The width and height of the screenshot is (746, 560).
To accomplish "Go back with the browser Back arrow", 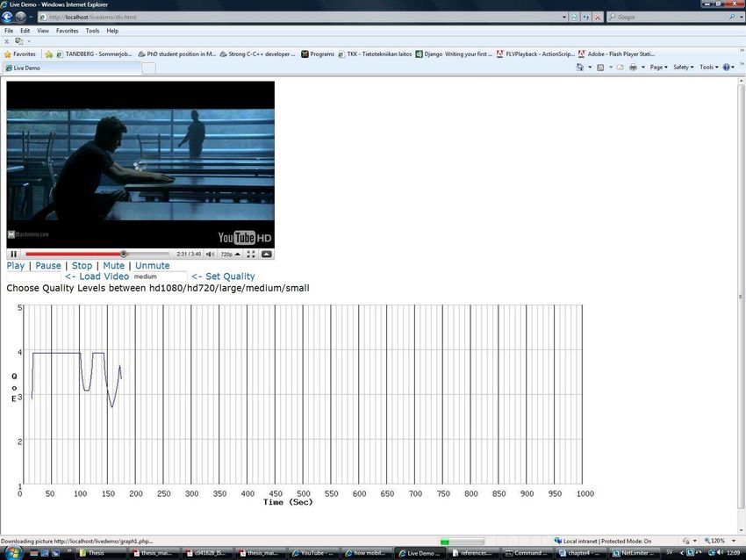I will point(7,18).
